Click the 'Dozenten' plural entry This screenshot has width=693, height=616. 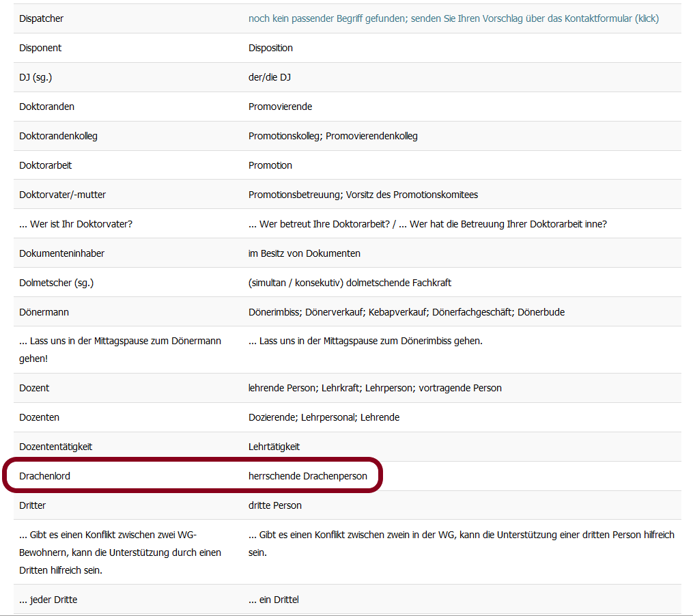click(x=39, y=417)
